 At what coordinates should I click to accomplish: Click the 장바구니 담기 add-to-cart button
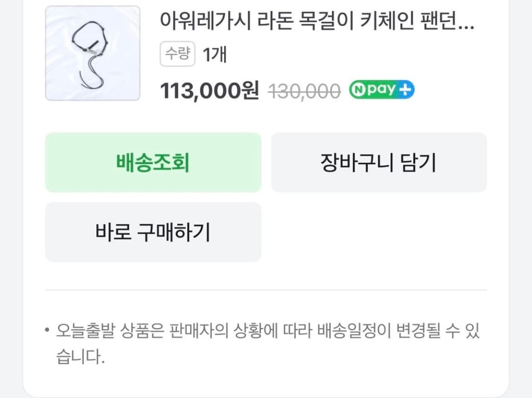tap(378, 162)
